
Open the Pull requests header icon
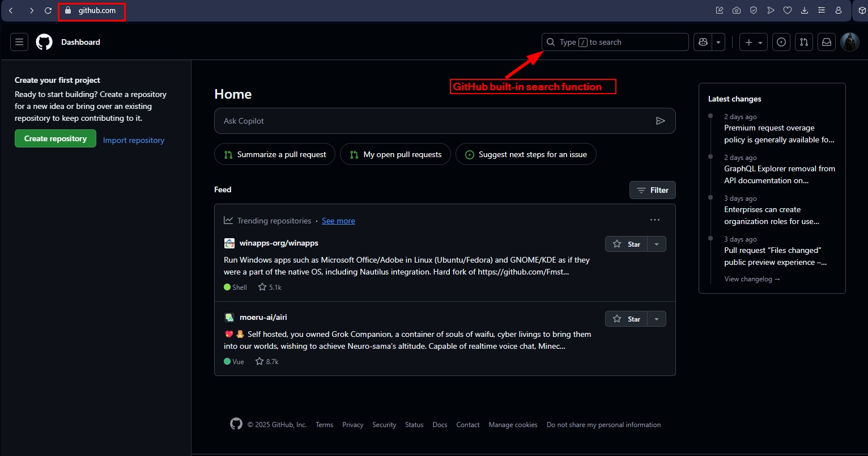[804, 42]
